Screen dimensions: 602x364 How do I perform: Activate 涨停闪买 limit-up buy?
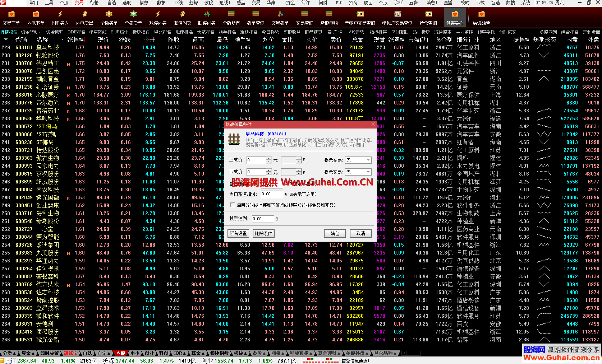(x=158, y=18)
